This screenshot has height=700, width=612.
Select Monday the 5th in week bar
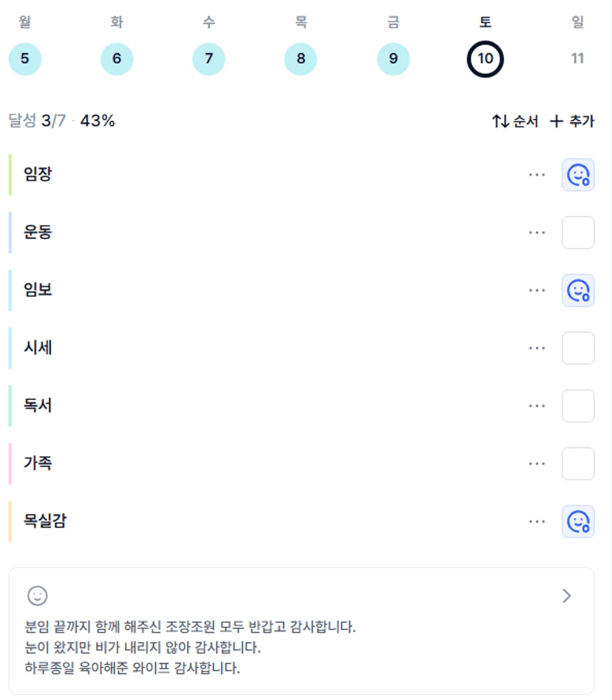[x=25, y=58]
